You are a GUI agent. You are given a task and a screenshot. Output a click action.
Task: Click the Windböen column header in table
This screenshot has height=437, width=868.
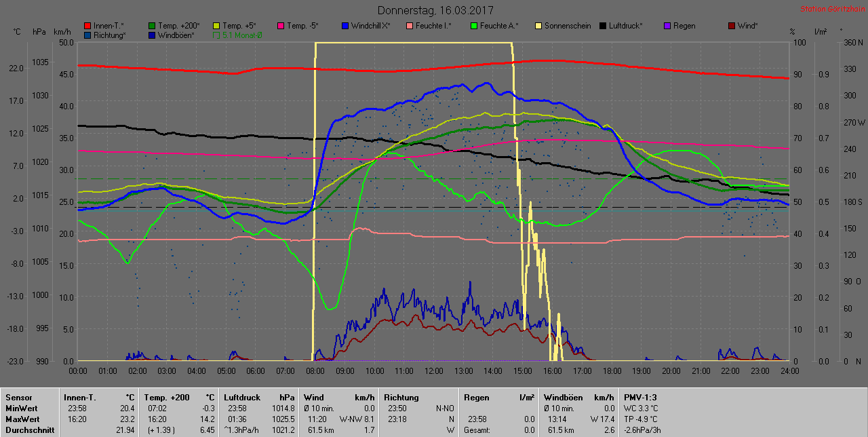562,398
